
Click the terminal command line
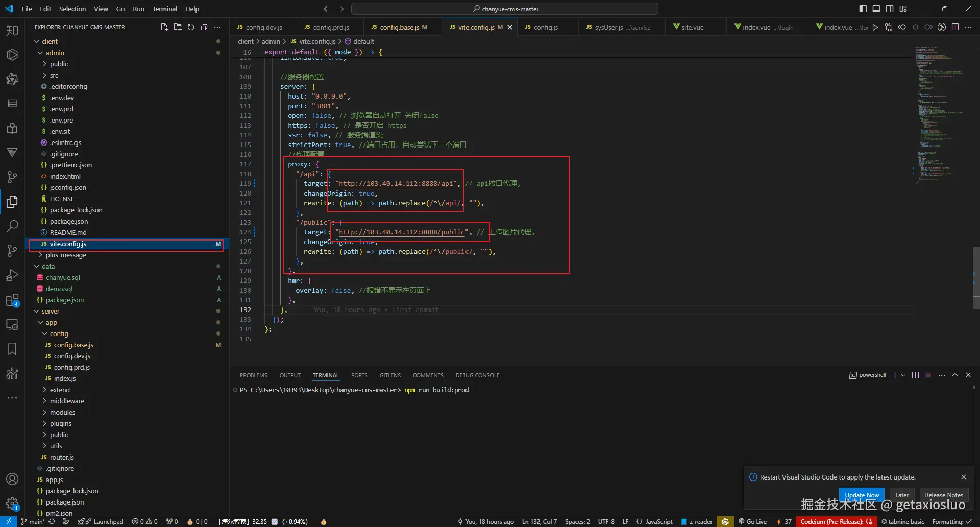pos(357,390)
